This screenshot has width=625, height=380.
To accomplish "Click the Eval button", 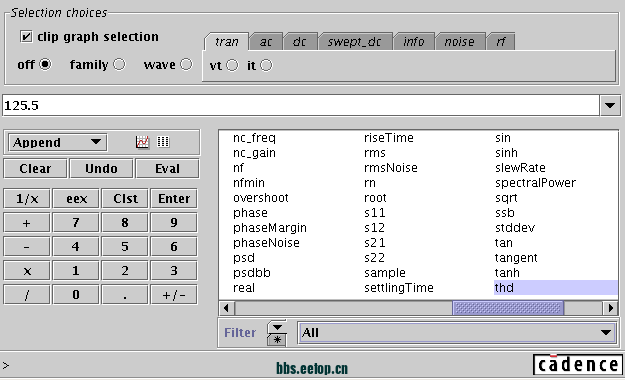I will click(167, 169).
